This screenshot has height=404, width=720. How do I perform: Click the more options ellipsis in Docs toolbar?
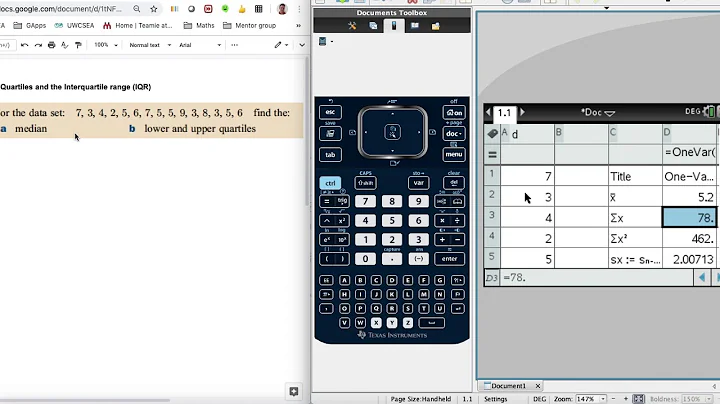tap(235, 45)
